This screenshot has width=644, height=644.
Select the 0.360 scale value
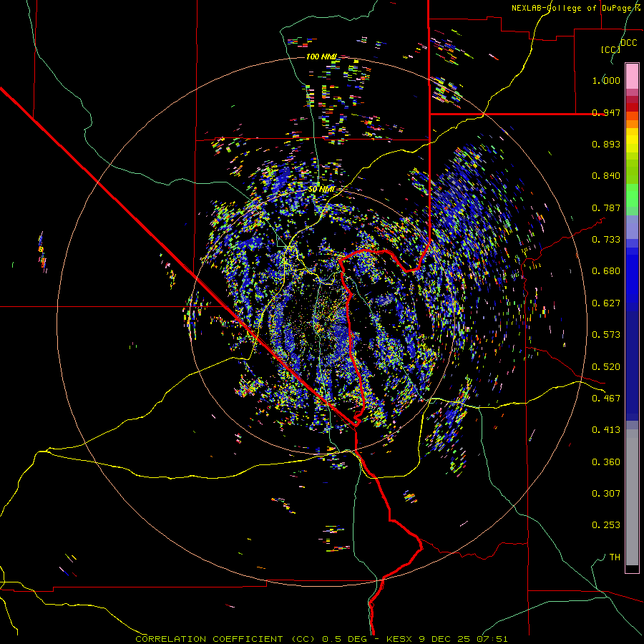pos(606,462)
